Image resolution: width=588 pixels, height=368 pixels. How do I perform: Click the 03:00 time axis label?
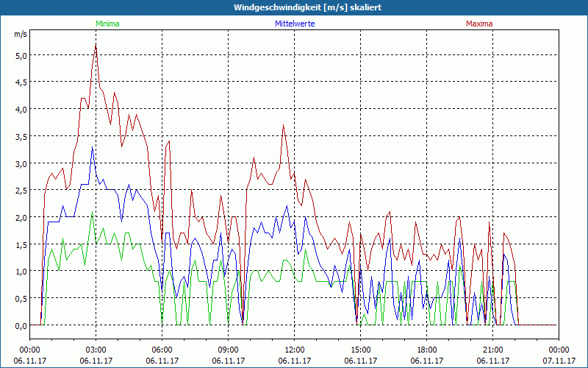96,350
